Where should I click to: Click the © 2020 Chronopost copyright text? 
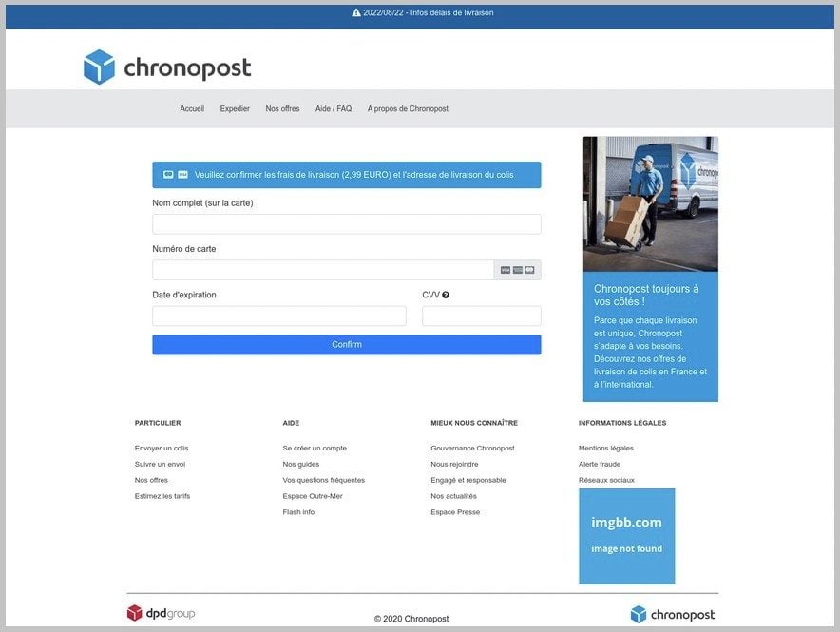411,619
